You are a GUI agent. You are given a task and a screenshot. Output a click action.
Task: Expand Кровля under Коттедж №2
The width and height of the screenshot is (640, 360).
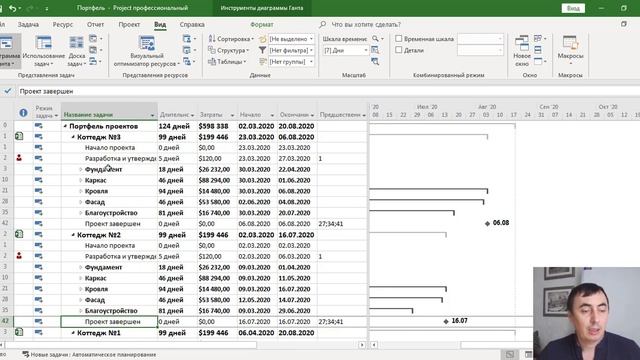80,289
